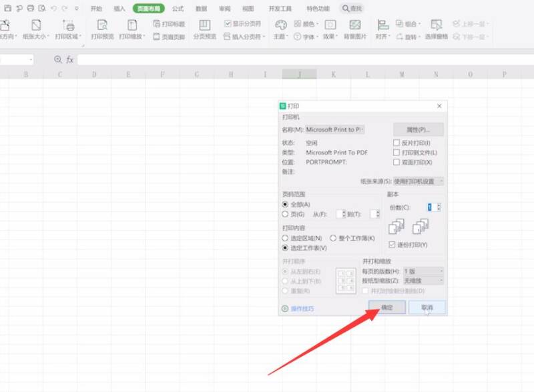Switch to the Formulas (公式) tab
This screenshot has width=534, height=392.
tap(178, 9)
